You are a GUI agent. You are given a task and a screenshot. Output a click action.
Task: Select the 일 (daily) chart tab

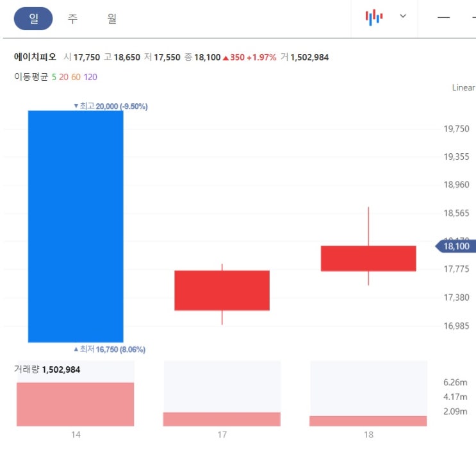pos(33,19)
